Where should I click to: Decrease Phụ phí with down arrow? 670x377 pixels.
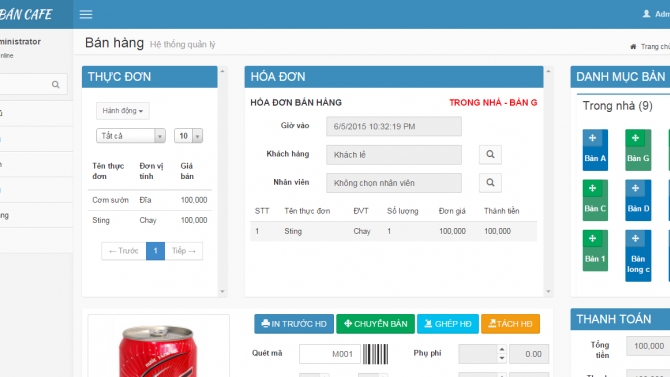(x=502, y=359)
